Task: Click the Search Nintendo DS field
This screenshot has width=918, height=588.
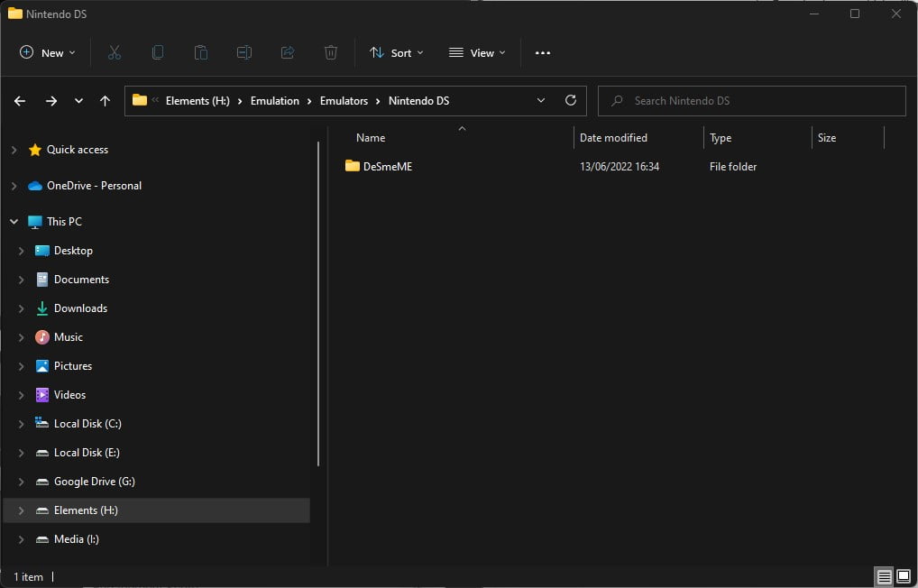Action: tap(752, 101)
